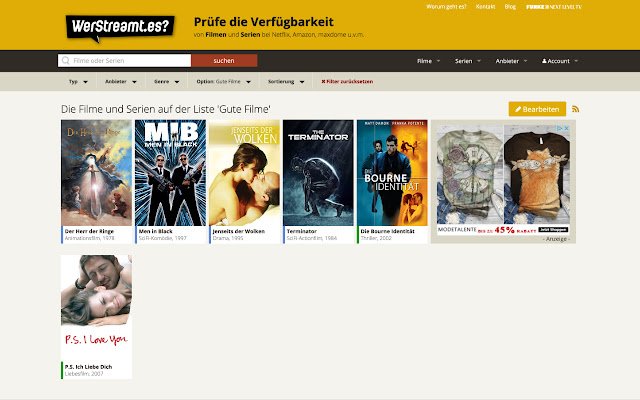Screen dimensions: 640x400
Task: Click the orange cat t-shirt in the ad
Action: click(x=537, y=174)
